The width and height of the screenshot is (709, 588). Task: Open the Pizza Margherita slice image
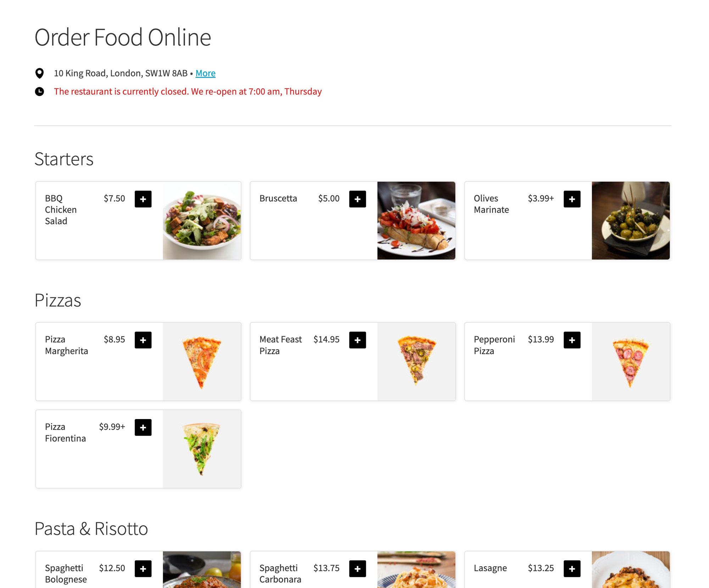[202, 362]
